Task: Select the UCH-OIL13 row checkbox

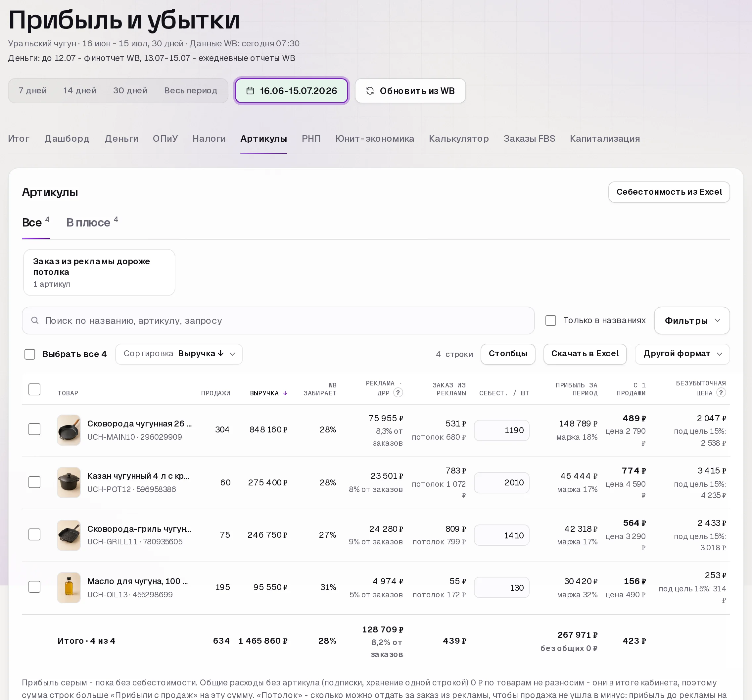Action: click(x=34, y=587)
